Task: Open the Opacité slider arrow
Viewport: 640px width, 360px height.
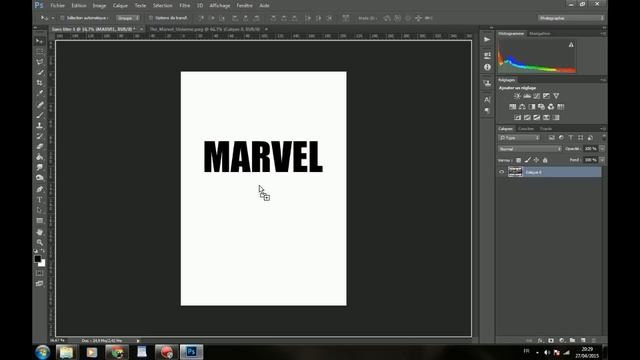Action: pyautogui.click(x=602, y=149)
